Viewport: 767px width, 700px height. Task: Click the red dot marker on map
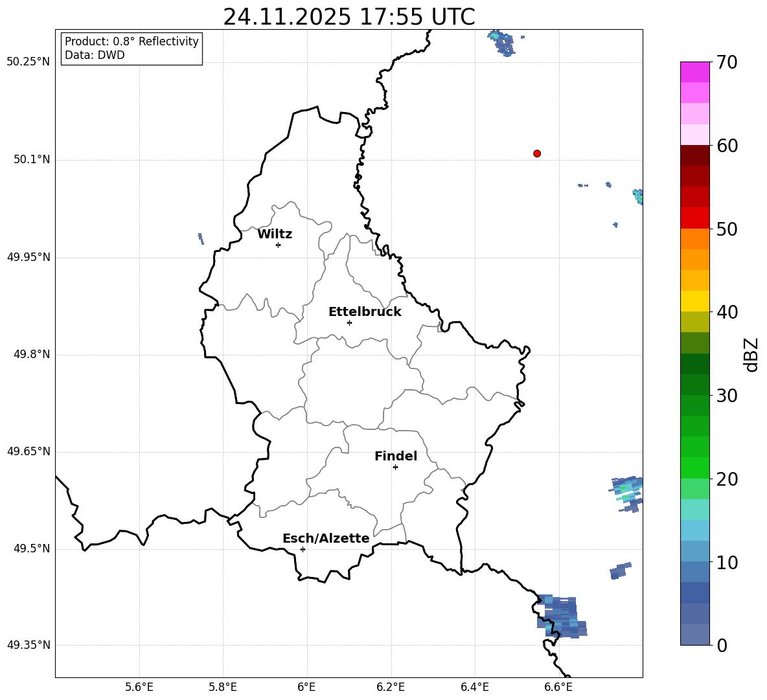click(x=537, y=153)
